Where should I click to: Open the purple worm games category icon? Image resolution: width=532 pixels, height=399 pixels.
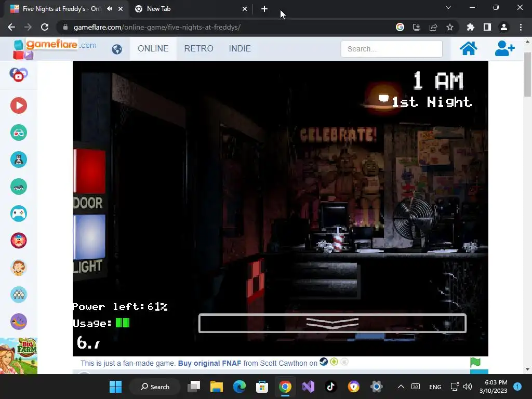(x=19, y=322)
